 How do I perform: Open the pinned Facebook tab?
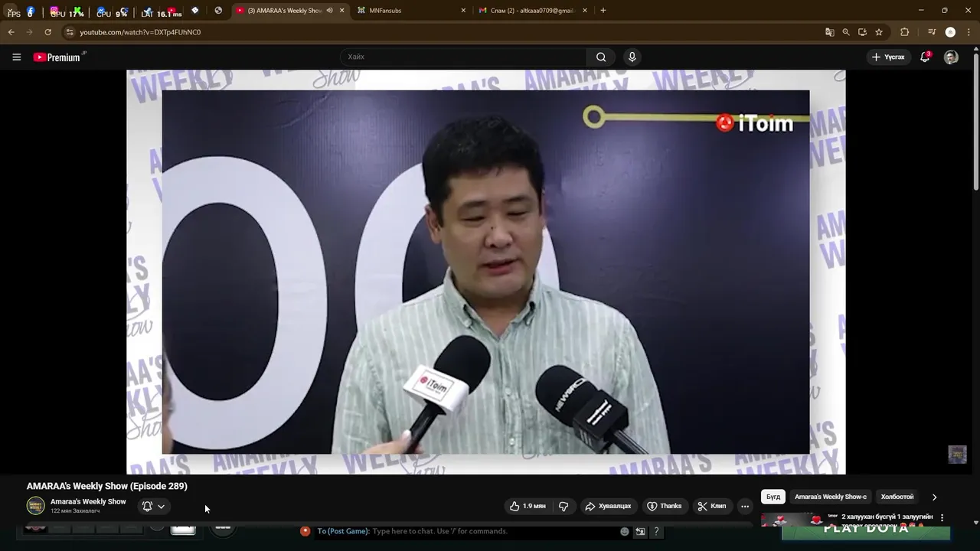click(31, 11)
